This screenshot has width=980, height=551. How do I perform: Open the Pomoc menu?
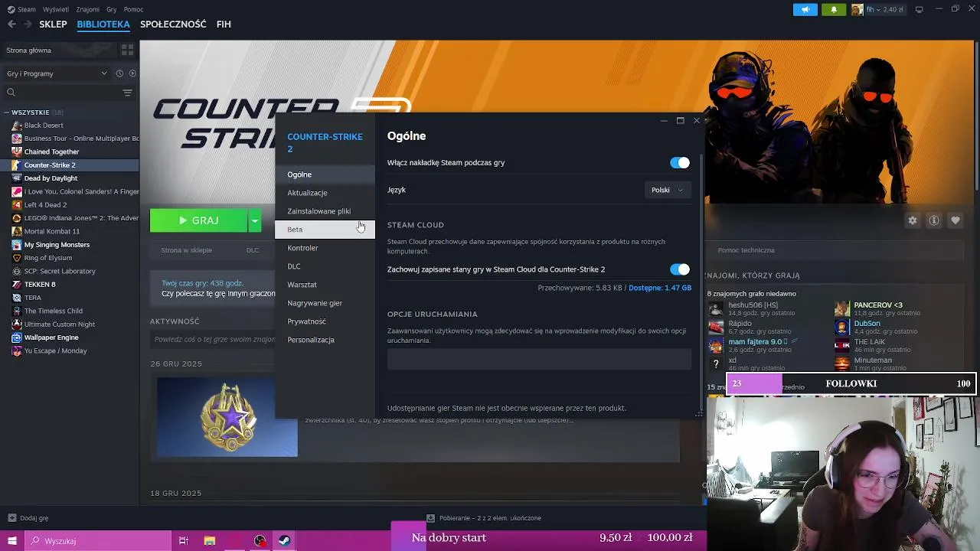click(133, 9)
